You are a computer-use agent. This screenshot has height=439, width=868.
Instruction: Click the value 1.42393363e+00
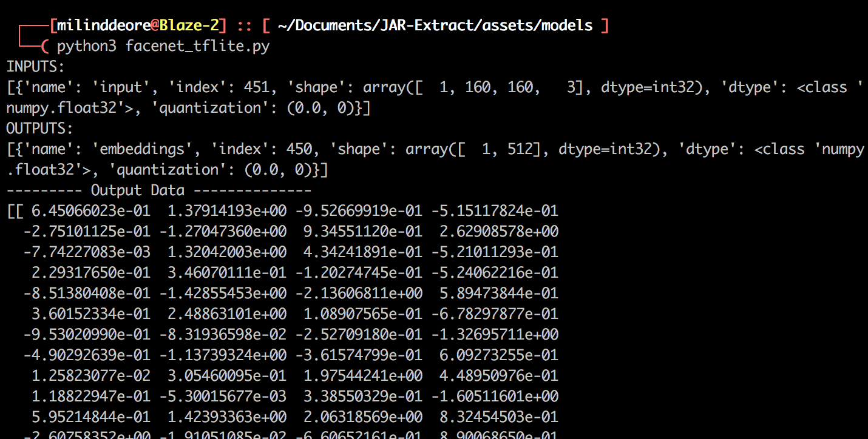pos(227,417)
